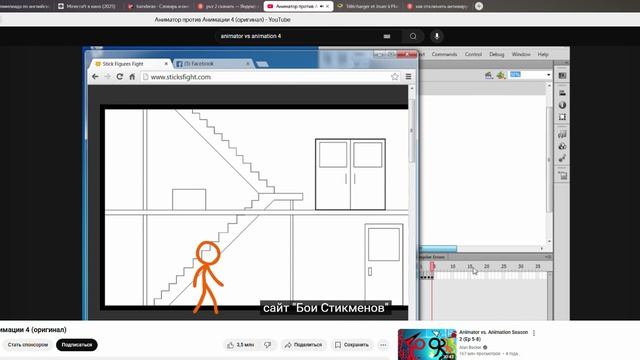
Task: Reload the page in the in-video Chrome browser
Action: pyautogui.click(x=120, y=77)
